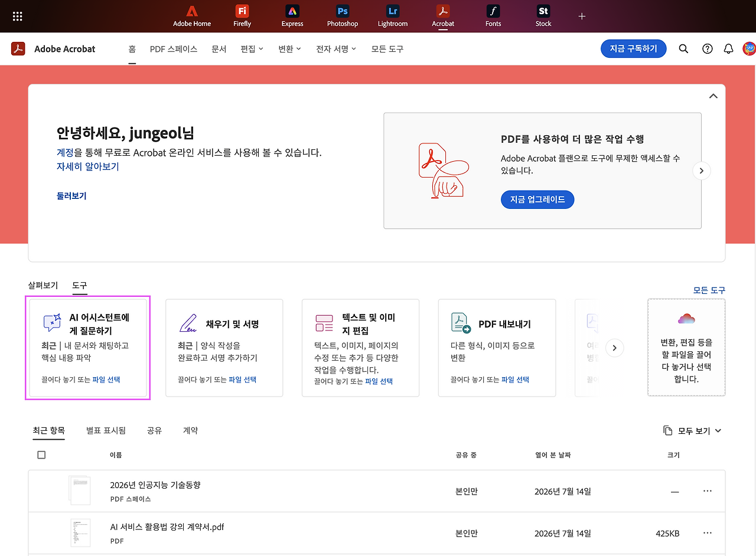Collapse the welcome banner with chevron

[x=713, y=96]
